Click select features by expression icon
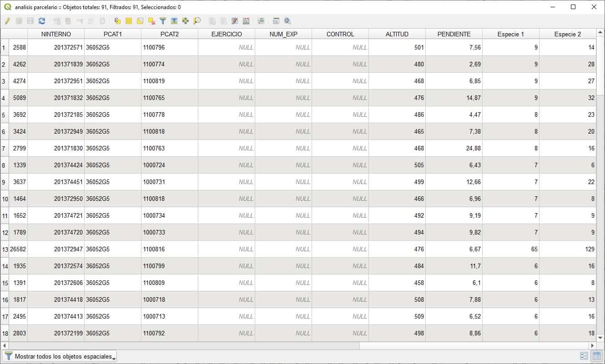This screenshot has width=605, height=364. tap(117, 21)
